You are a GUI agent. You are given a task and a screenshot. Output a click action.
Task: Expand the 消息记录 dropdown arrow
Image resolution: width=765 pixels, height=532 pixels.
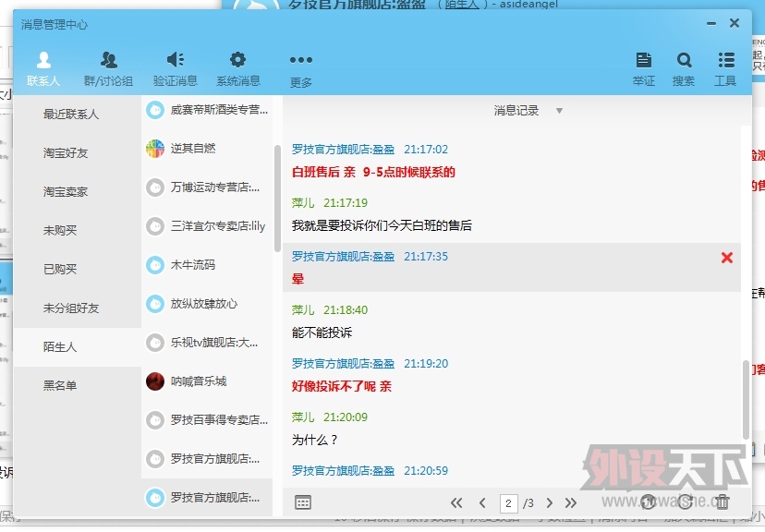559,111
